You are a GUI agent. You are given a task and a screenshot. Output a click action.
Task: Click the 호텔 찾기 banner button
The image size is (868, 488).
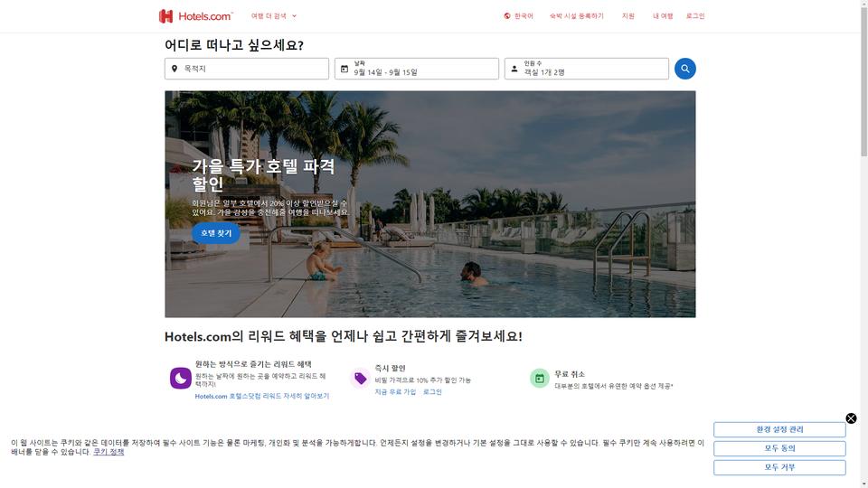216,233
